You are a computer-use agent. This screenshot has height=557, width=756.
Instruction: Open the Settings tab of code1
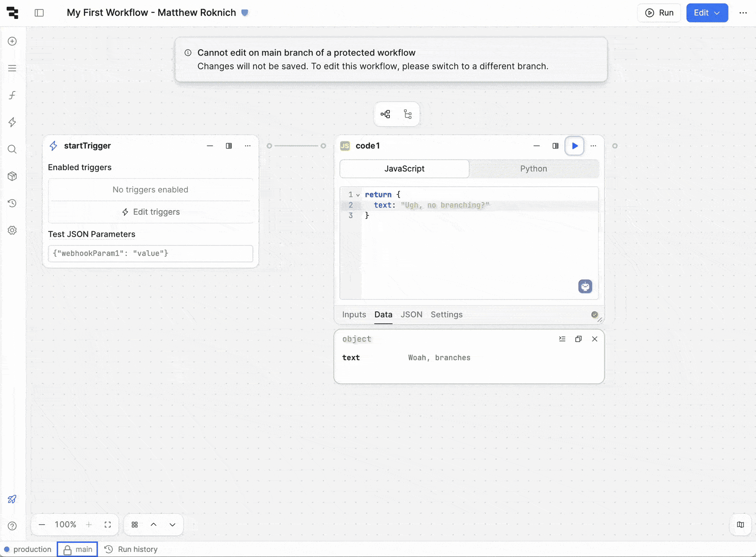click(x=447, y=314)
